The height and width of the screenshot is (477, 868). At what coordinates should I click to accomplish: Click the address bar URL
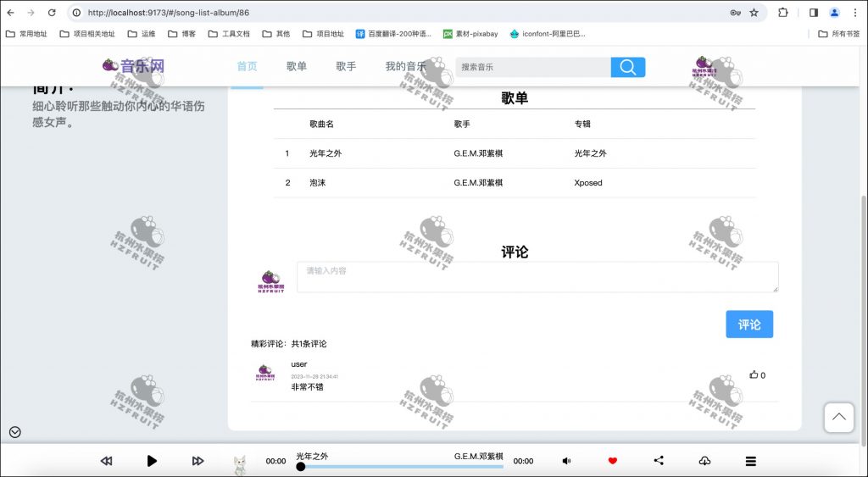pos(169,12)
